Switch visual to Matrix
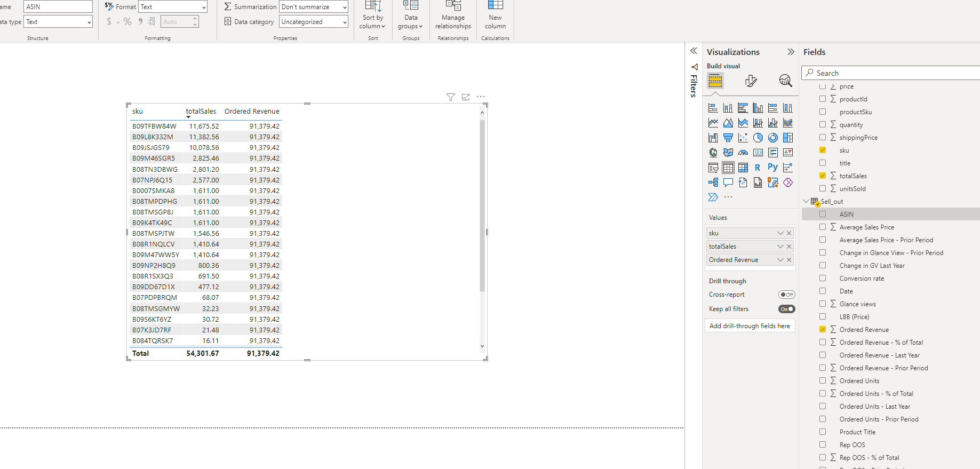 point(743,168)
